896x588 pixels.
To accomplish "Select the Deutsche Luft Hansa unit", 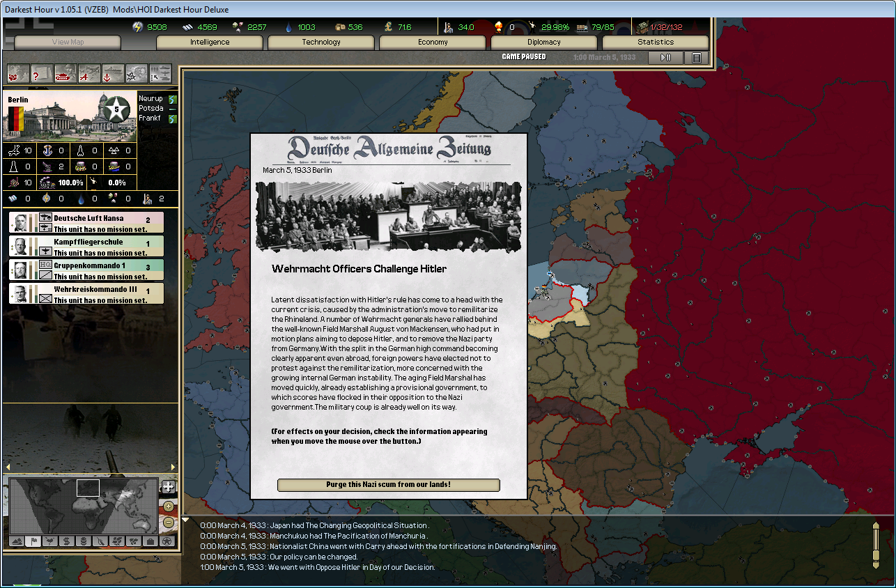I will 86,222.
